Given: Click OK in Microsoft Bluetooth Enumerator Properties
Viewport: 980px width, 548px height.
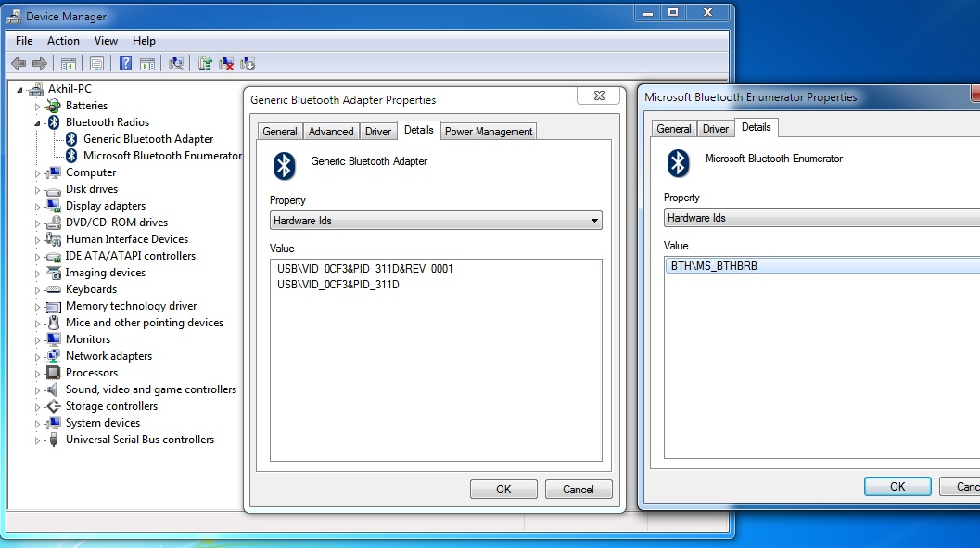Looking at the screenshot, I should [897, 487].
